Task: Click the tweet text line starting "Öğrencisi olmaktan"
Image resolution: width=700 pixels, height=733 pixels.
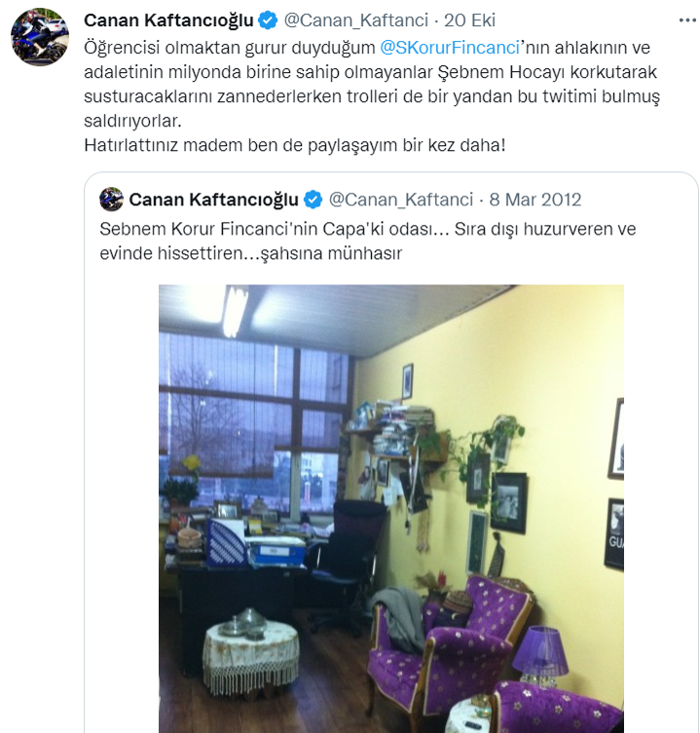Action: (x=367, y=48)
